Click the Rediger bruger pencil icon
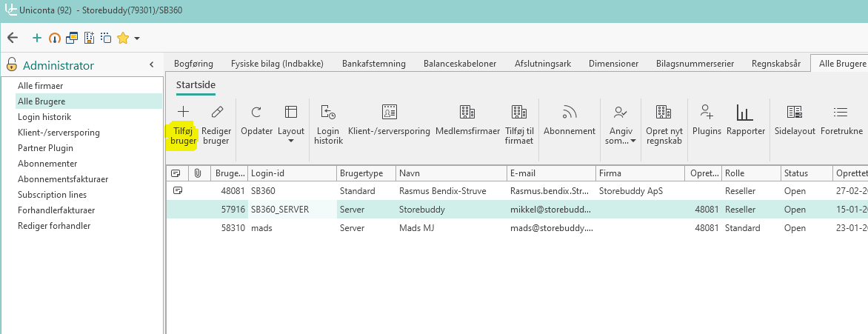 [x=216, y=113]
